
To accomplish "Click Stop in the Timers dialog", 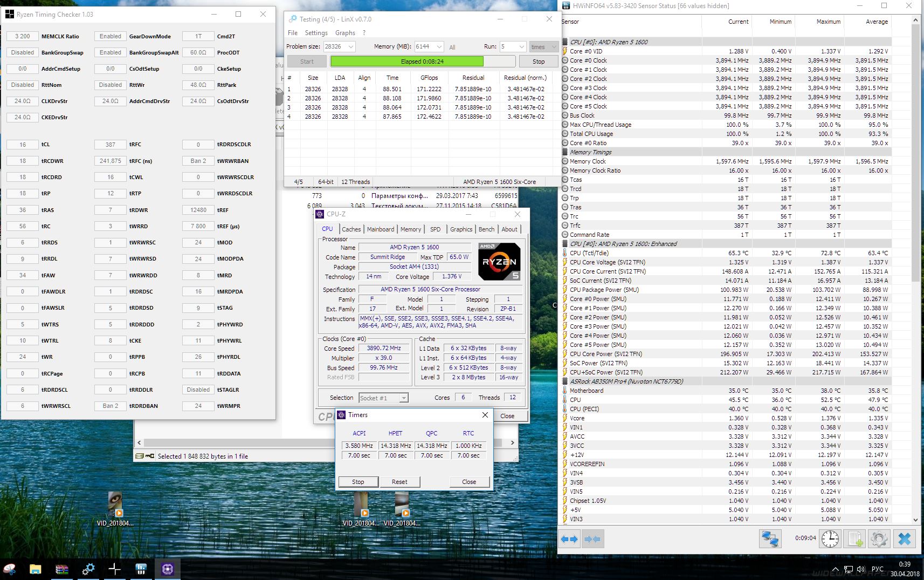I will [x=358, y=482].
